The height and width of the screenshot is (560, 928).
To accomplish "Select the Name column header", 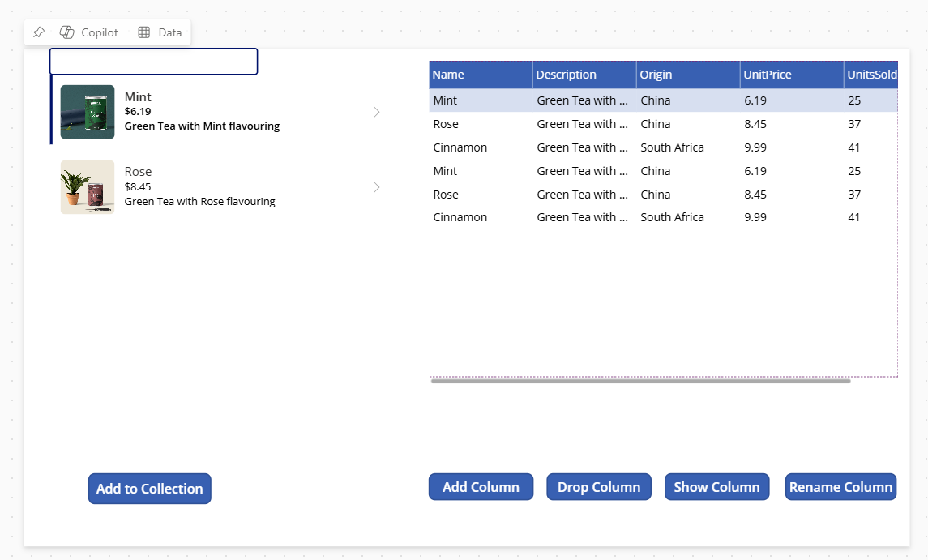I will point(481,75).
